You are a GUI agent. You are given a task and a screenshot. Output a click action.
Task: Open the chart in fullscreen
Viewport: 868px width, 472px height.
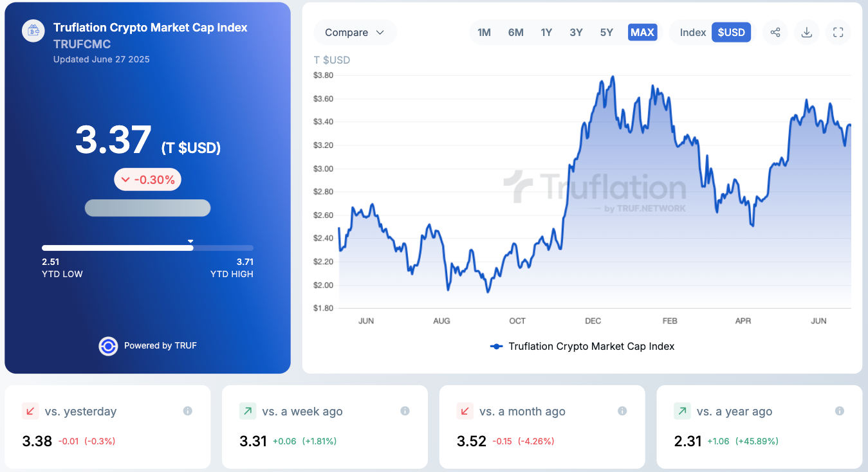(x=838, y=32)
